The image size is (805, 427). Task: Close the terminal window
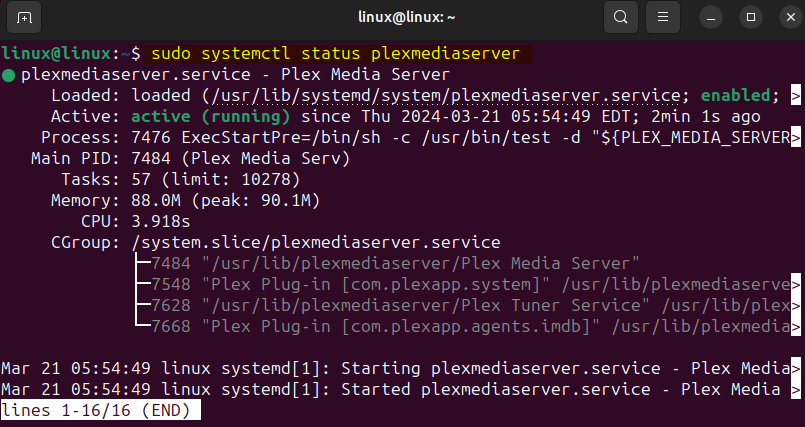tap(791, 18)
